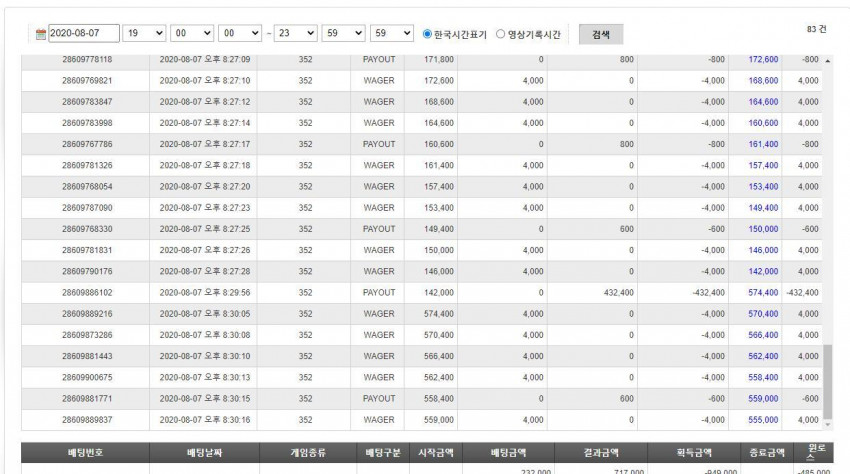Open the calendar date picker icon
Screen dimensions: 850x474
[41, 34]
